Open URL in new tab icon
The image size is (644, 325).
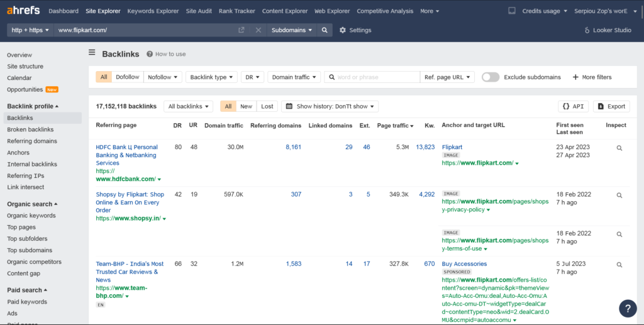(x=241, y=30)
